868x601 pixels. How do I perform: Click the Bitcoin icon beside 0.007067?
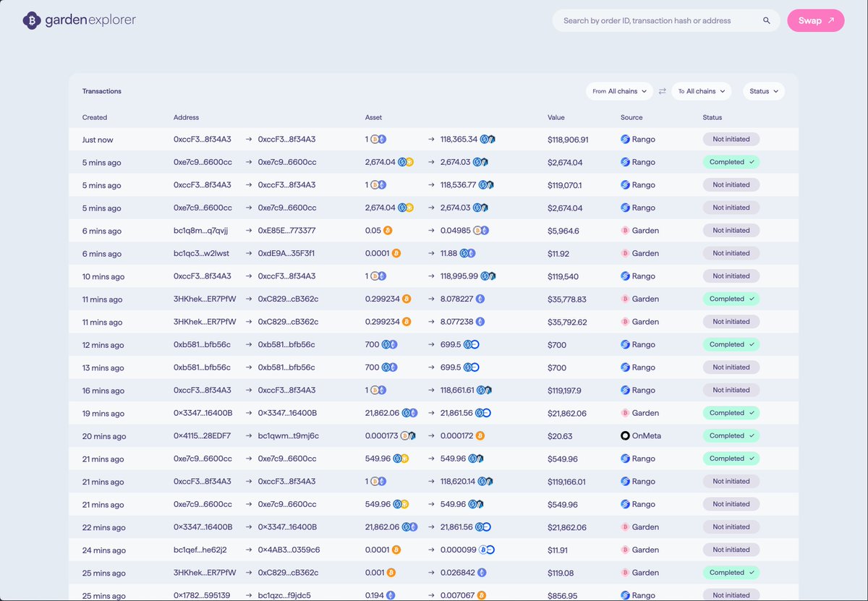click(482, 595)
